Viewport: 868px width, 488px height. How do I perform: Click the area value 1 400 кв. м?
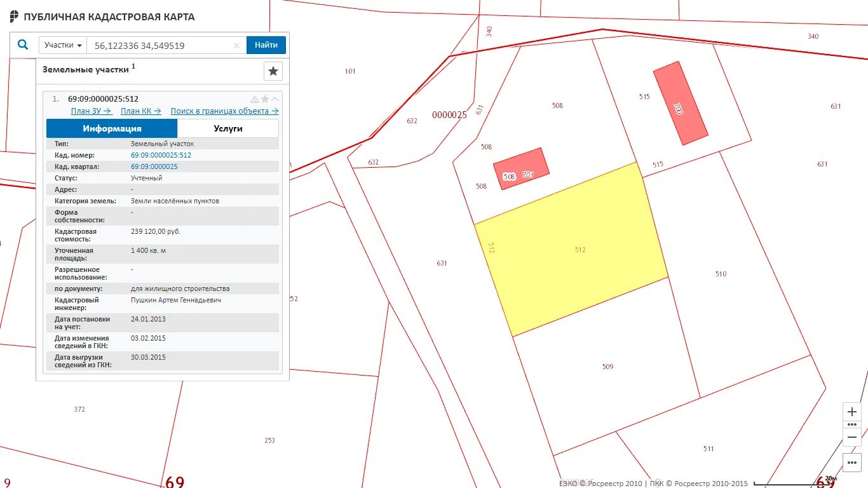pos(148,250)
